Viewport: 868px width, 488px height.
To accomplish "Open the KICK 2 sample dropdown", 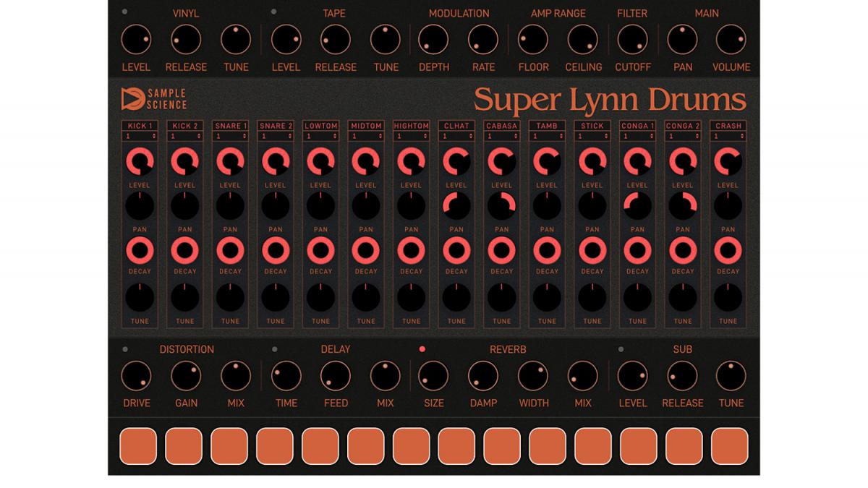I will click(x=185, y=136).
